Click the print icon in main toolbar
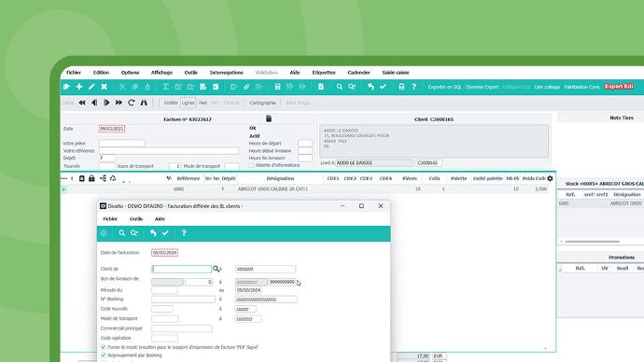This screenshot has width=644, height=362. 401,87
